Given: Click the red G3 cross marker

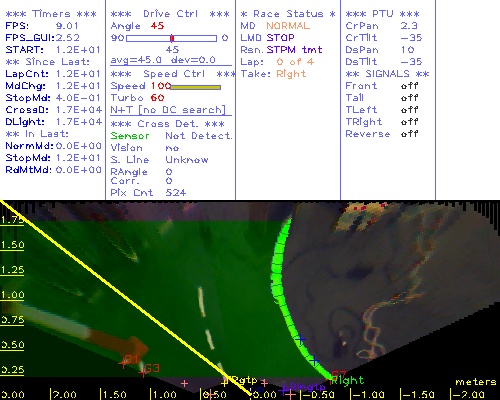Looking at the screenshot, I should [x=143, y=372].
